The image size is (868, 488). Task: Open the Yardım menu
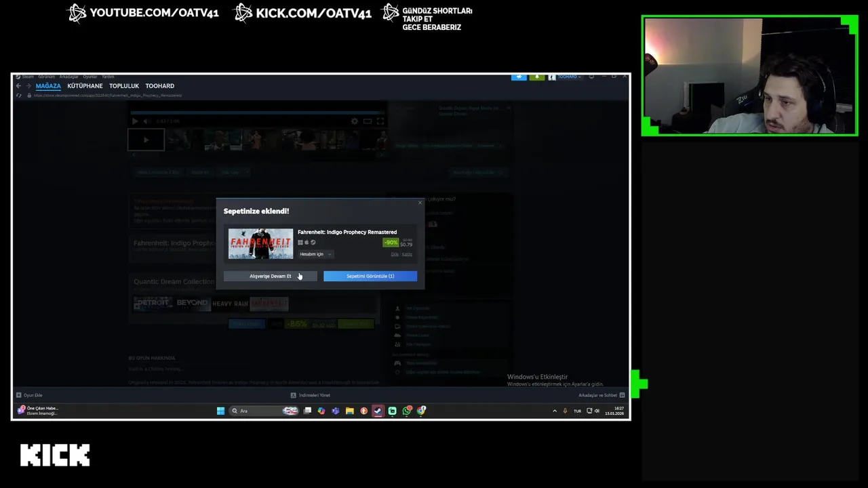pos(108,77)
